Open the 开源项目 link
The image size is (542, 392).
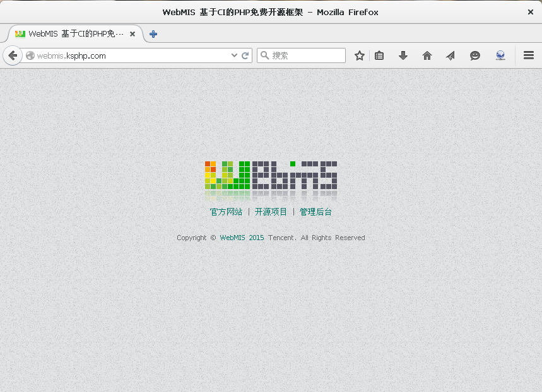coord(271,212)
